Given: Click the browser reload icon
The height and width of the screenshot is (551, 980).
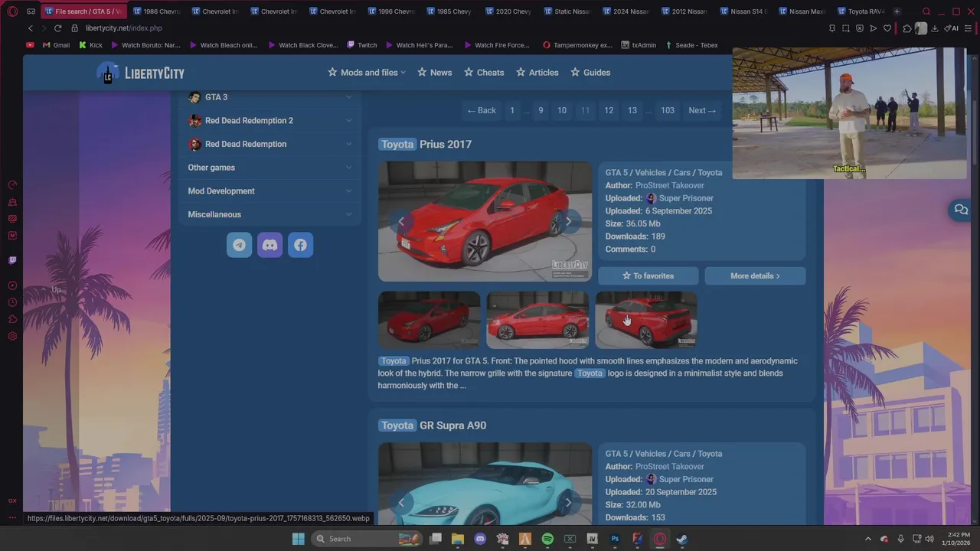Looking at the screenshot, I should [58, 28].
